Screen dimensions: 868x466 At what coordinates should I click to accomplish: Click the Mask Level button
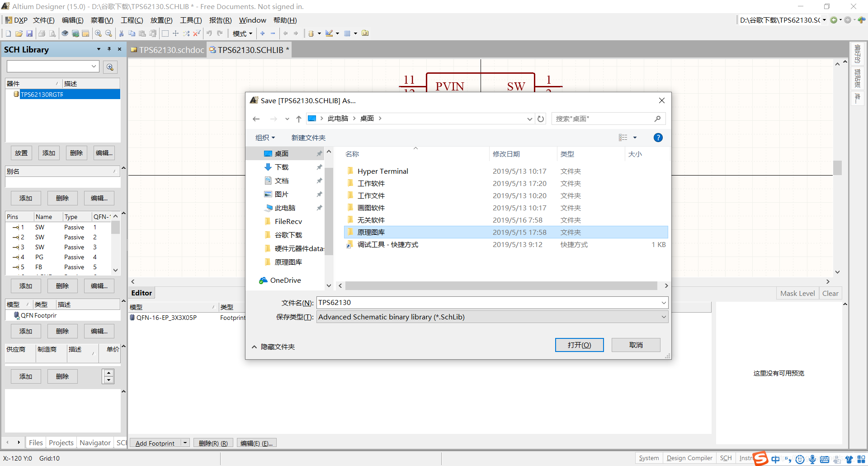tap(797, 293)
